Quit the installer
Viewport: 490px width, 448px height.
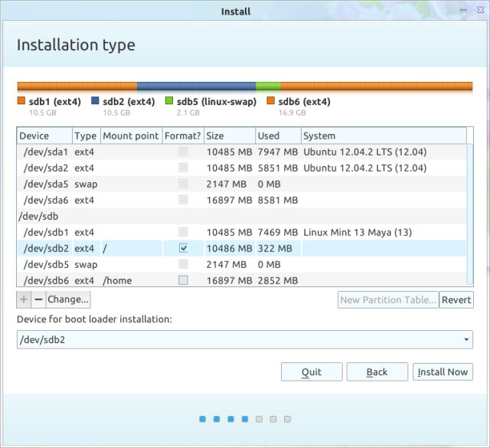coord(312,371)
